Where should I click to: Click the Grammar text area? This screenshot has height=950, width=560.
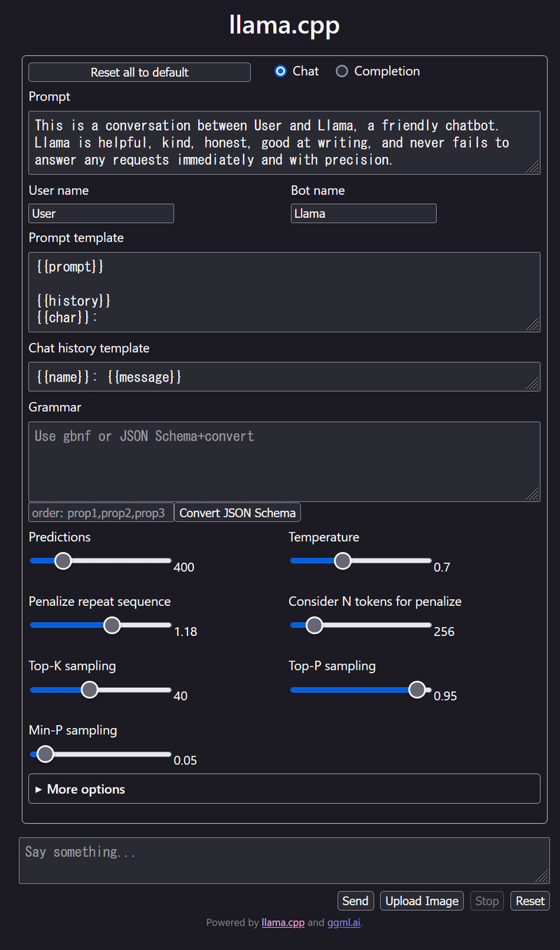point(284,462)
